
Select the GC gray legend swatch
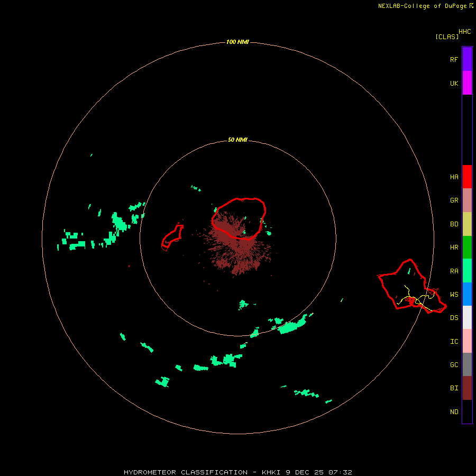pyautogui.click(x=467, y=364)
